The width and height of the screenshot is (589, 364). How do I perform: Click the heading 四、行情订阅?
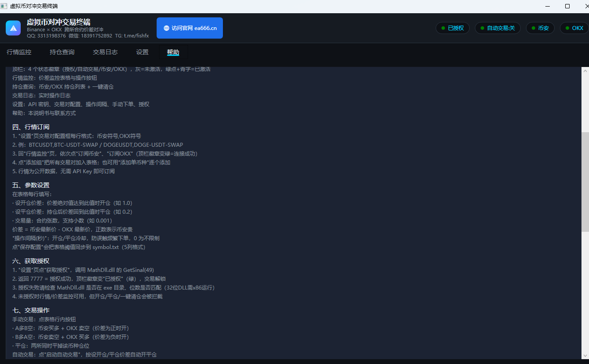tap(31, 127)
